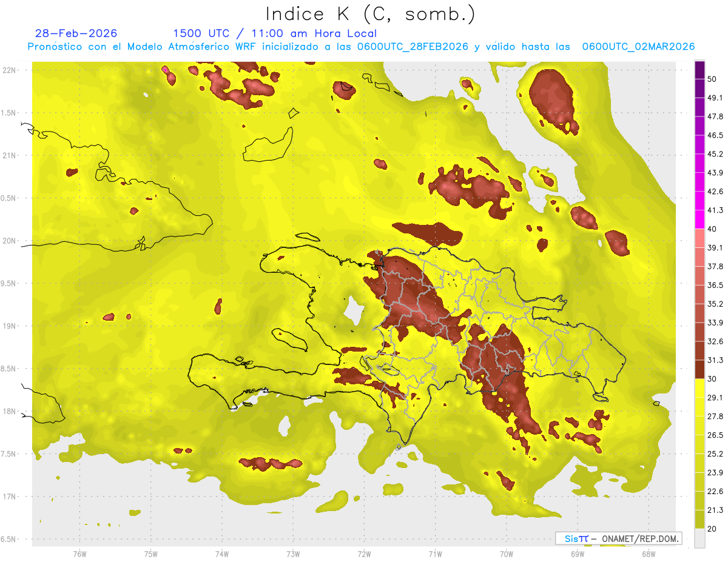Click the latitude label '21N'

click(10, 155)
